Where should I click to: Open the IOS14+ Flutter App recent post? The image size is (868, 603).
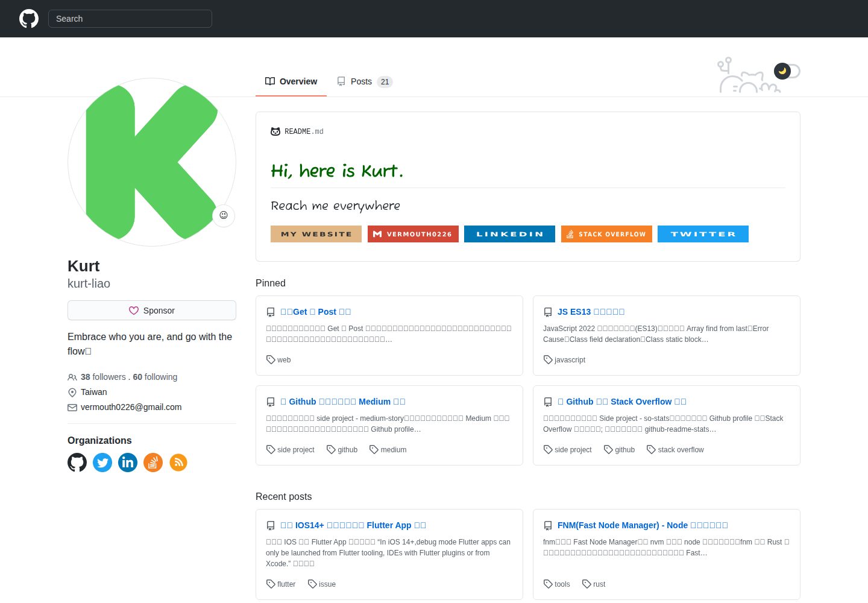353,525
